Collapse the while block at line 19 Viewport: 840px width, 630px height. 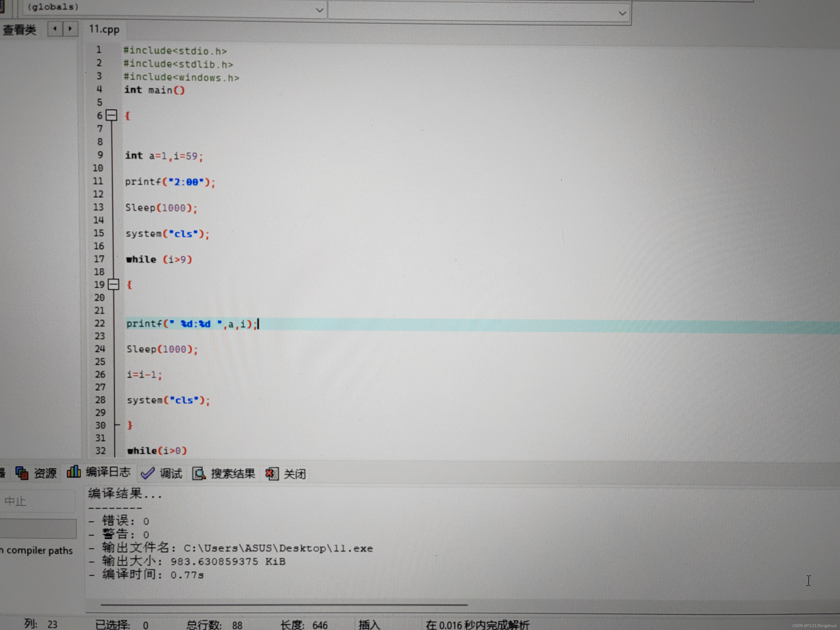[x=113, y=284]
